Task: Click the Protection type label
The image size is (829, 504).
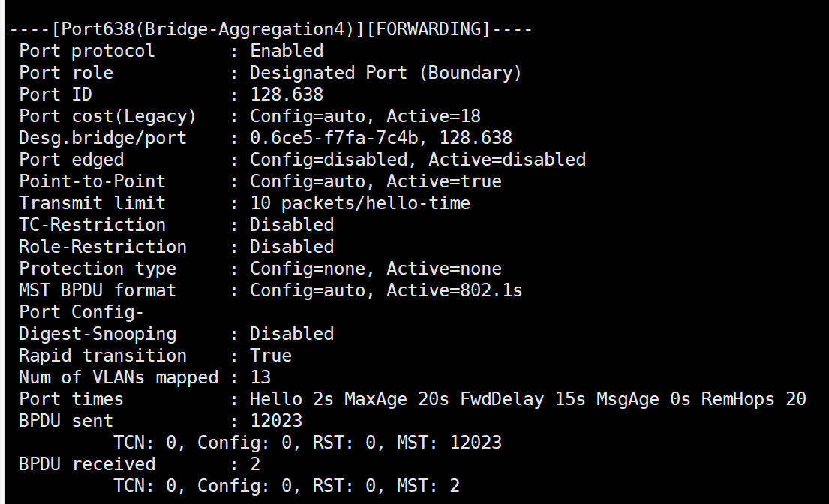Action: click(x=98, y=268)
